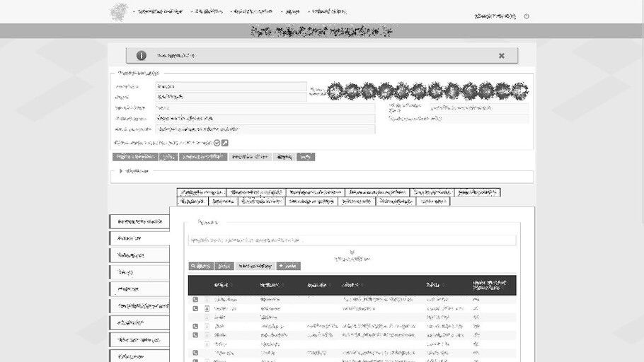This screenshot has width=644, height=362.
Task: Expand the collapsed section with the triangle arrow
Action: pyautogui.click(x=121, y=171)
